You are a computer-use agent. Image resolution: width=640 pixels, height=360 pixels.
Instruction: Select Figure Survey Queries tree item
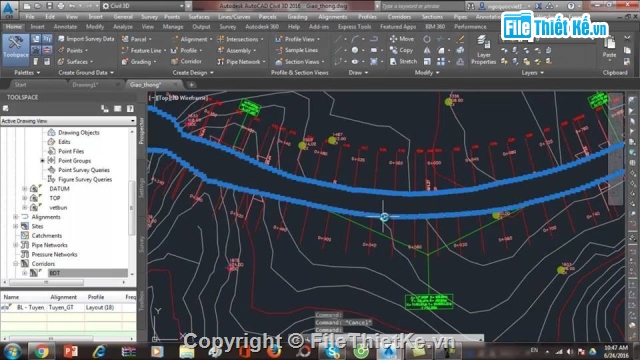84,180
